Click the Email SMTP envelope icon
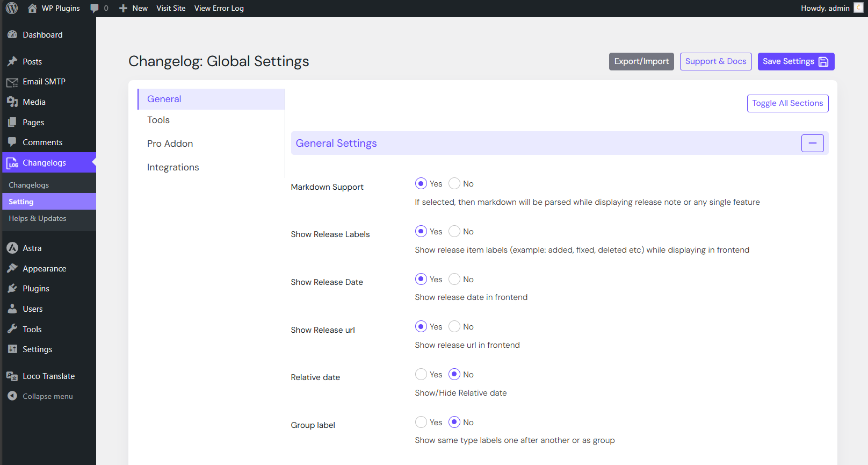This screenshot has width=868, height=465. [12, 82]
